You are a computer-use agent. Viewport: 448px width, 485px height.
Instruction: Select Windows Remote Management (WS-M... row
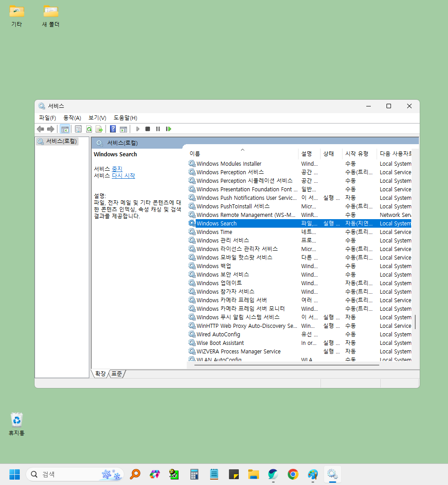(299, 215)
